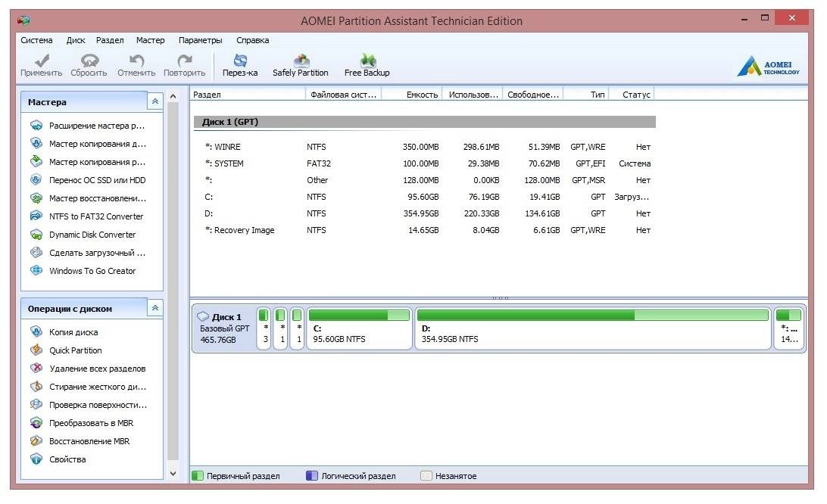The width and height of the screenshot is (827, 504).
Task: Select the D: partition row in list
Action: point(425,213)
